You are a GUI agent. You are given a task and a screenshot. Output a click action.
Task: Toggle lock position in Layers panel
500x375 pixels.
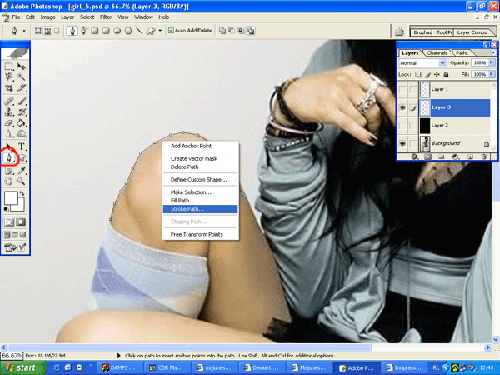[x=437, y=74]
